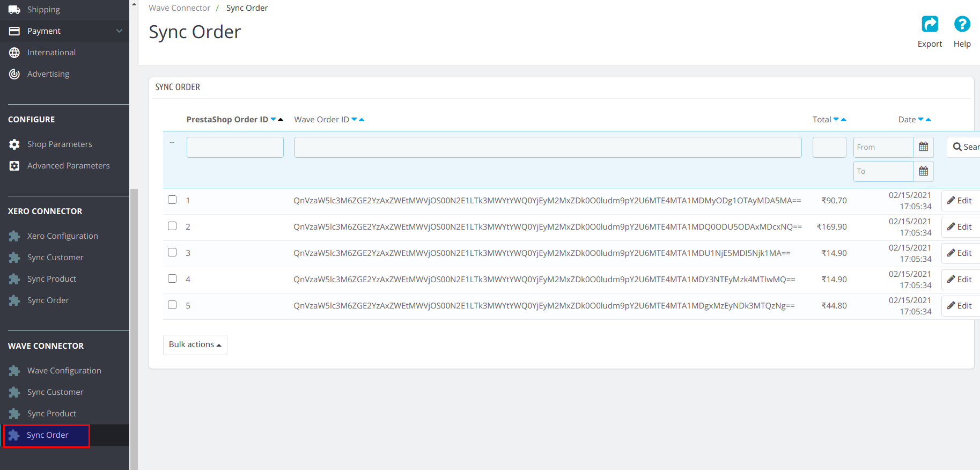
Task: Select checkbox for order 2
Action: point(172,226)
